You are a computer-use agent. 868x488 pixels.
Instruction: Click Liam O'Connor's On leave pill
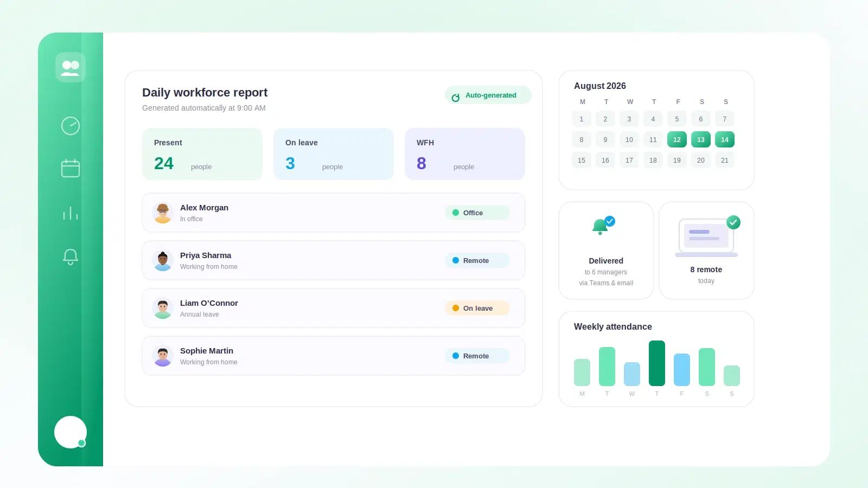pyautogui.click(x=477, y=308)
